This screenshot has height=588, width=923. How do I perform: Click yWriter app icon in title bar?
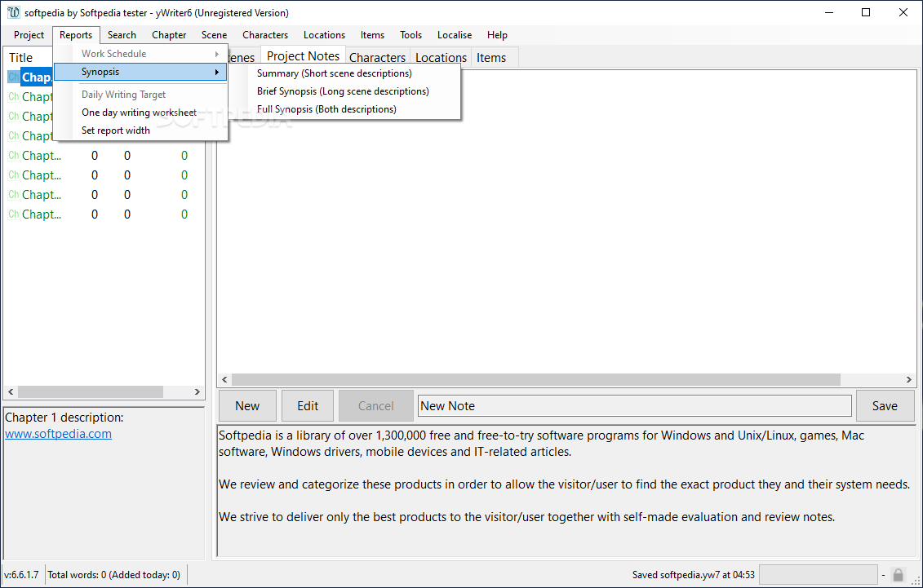coord(13,12)
